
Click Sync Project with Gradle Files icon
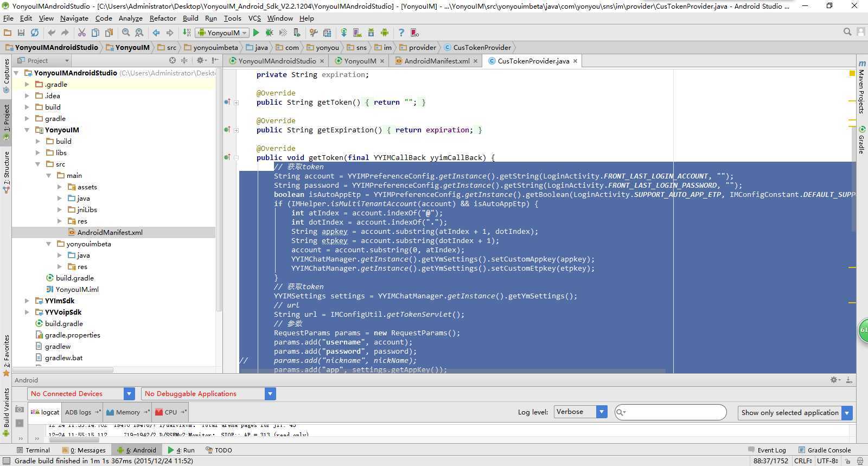click(344, 33)
